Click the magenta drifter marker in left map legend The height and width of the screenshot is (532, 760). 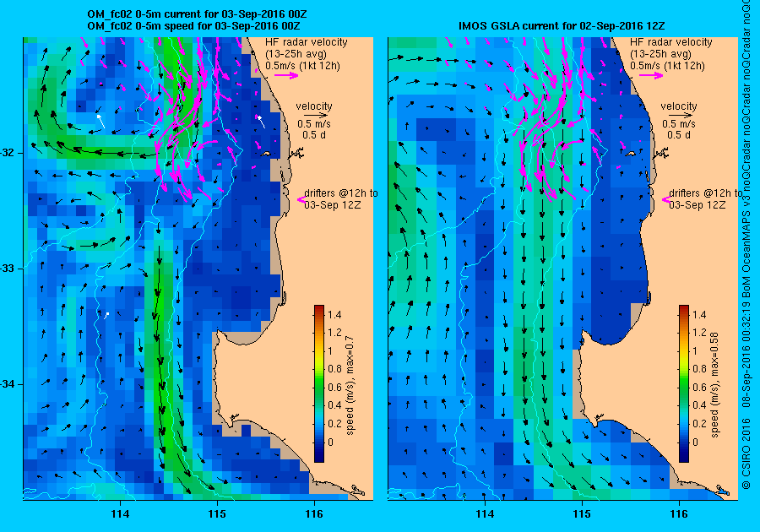(x=300, y=199)
